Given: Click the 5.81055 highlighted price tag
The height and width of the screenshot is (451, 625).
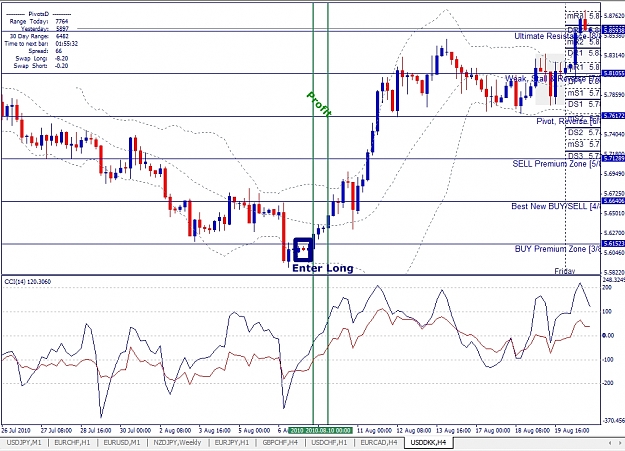Looking at the screenshot, I should (x=613, y=73).
